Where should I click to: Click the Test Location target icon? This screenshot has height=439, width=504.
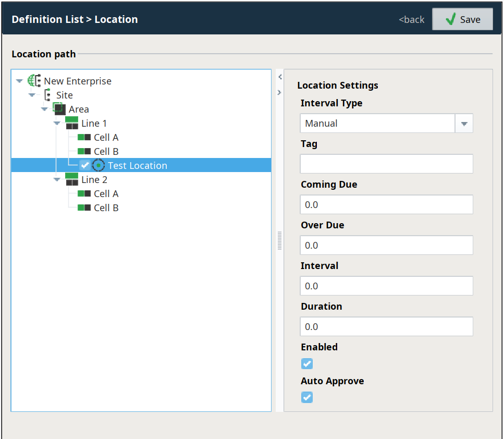click(99, 165)
